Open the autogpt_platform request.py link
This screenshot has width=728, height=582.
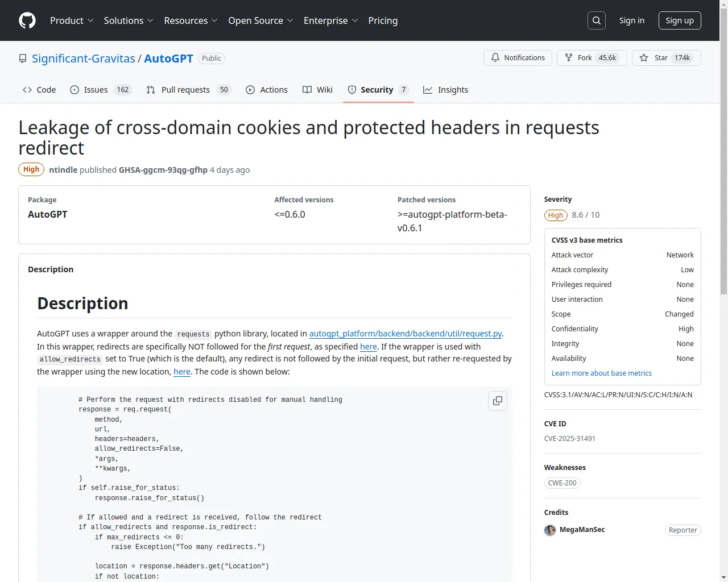(406, 334)
